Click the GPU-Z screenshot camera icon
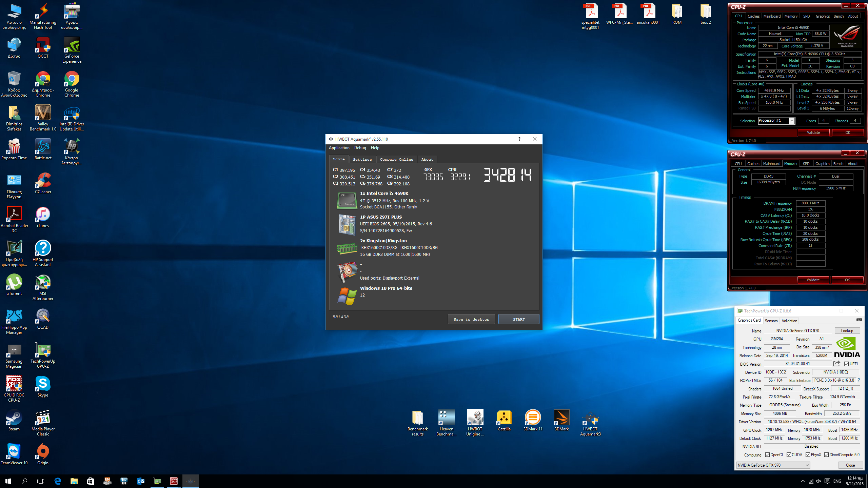This screenshot has width=868, height=488. coord(859,320)
